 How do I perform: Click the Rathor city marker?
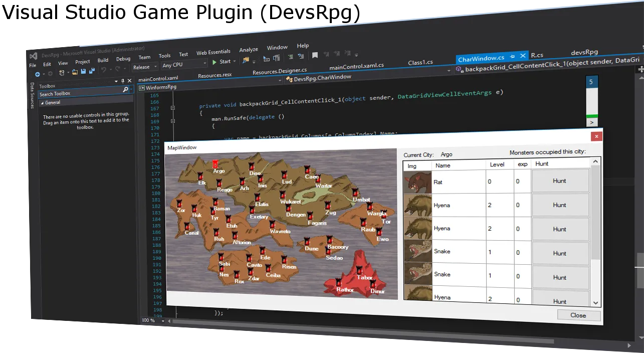[338, 282]
